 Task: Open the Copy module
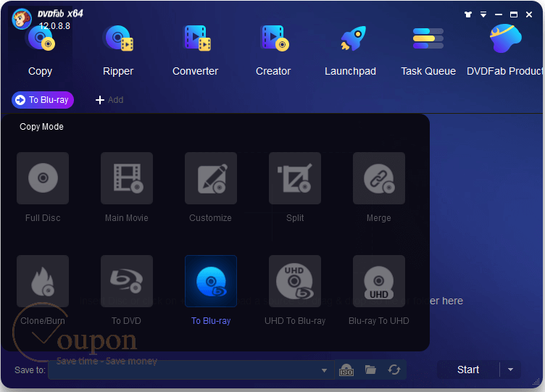pyautogui.click(x=40, y=51)
